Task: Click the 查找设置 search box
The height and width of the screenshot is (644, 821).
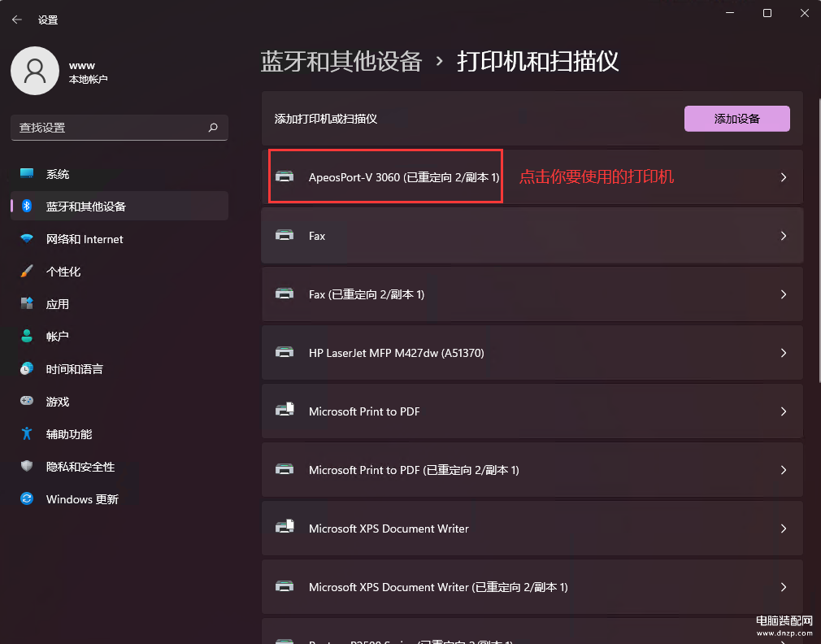Action: pos(119,127)
